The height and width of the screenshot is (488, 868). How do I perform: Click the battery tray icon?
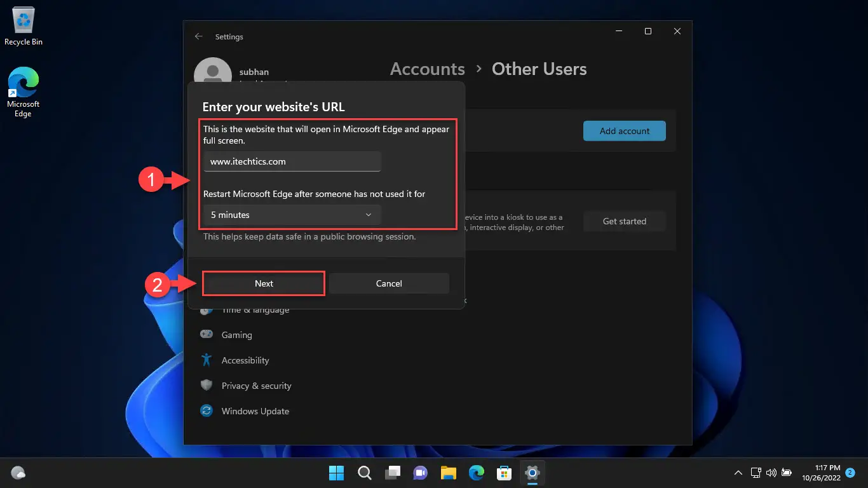coord(787,473)
